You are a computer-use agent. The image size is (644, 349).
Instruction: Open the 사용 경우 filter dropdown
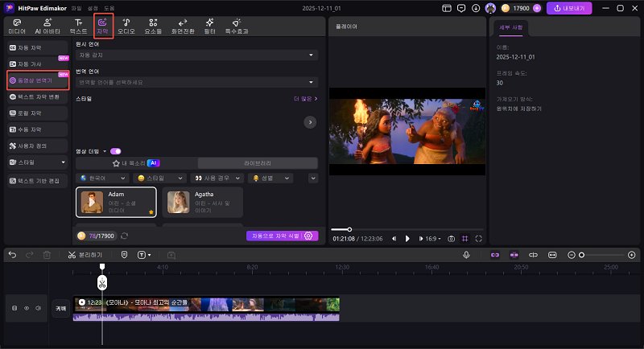tap(217, 178)
